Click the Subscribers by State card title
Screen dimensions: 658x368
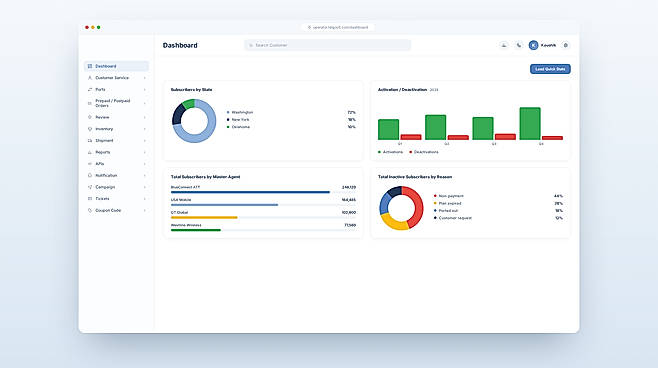(x=191, y=90)
